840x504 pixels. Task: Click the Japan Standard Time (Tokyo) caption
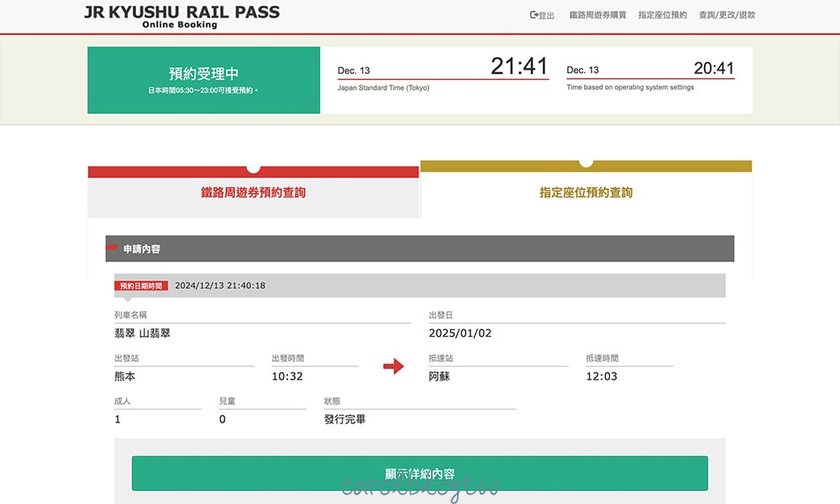pyautogui.click(x=384, y=88)
